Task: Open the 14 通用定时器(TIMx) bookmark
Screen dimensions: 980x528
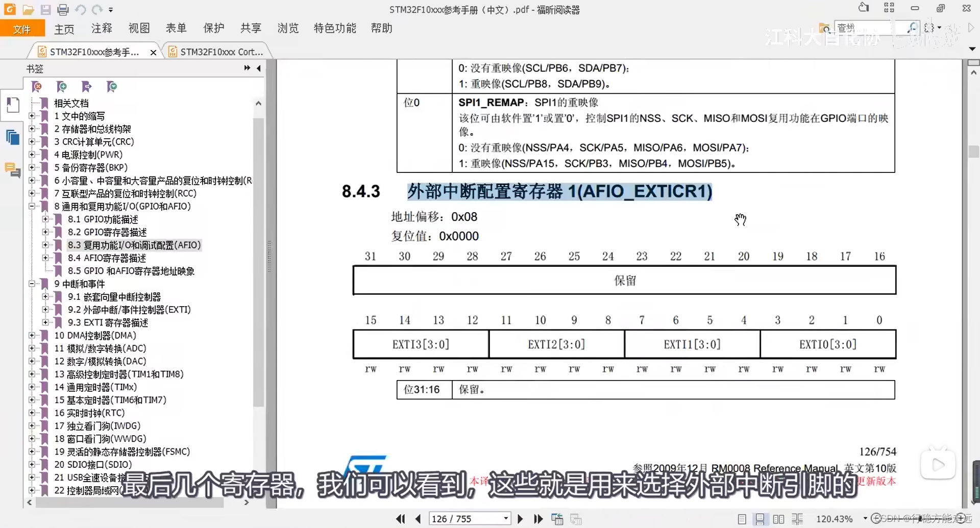Action: [x=95, y=387]
